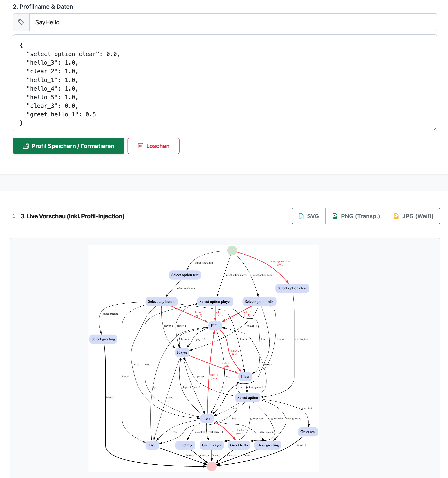Screen dimensions: 448x478
Task: Click the diagram icon near Live Vorschau
Action: (x=13, y=216)
